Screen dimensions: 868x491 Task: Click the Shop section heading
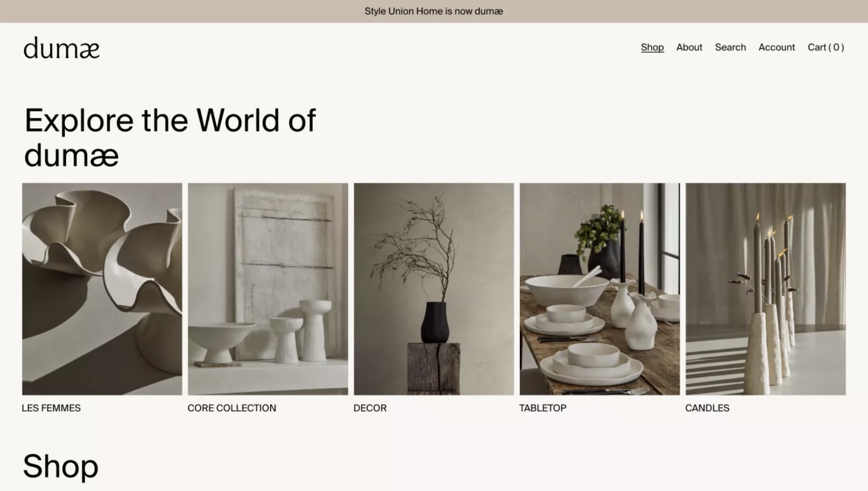click(61, 466)
